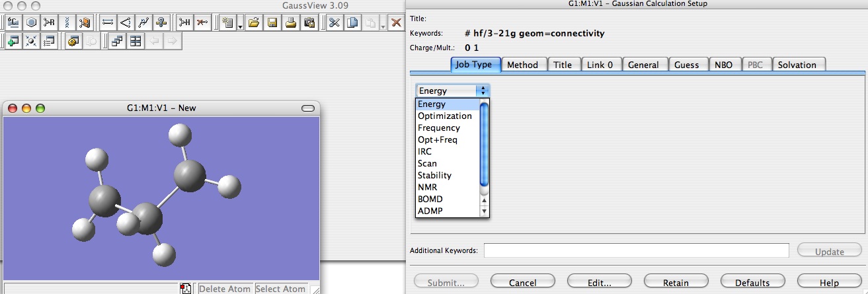Click the toolbar toggle pill on G1:M1:V1 window
This screenshot has width=868, height=294.
click(x=307, y=108)
